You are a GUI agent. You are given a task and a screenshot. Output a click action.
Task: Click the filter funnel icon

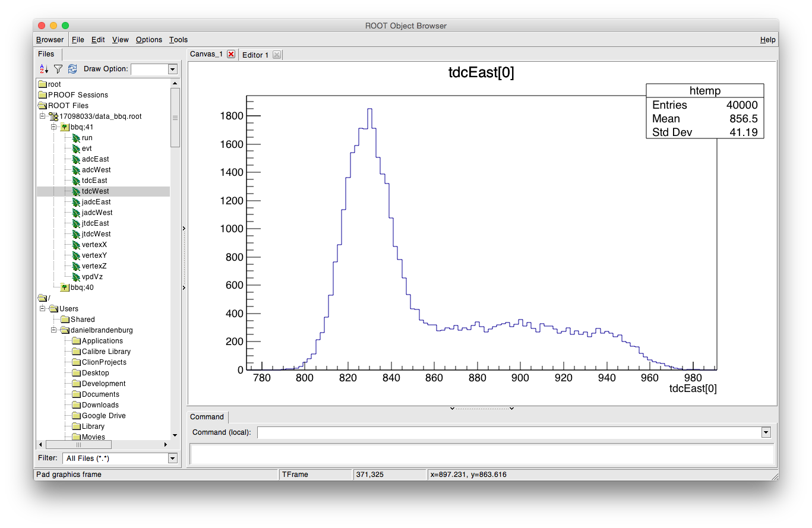click(58, 69)
